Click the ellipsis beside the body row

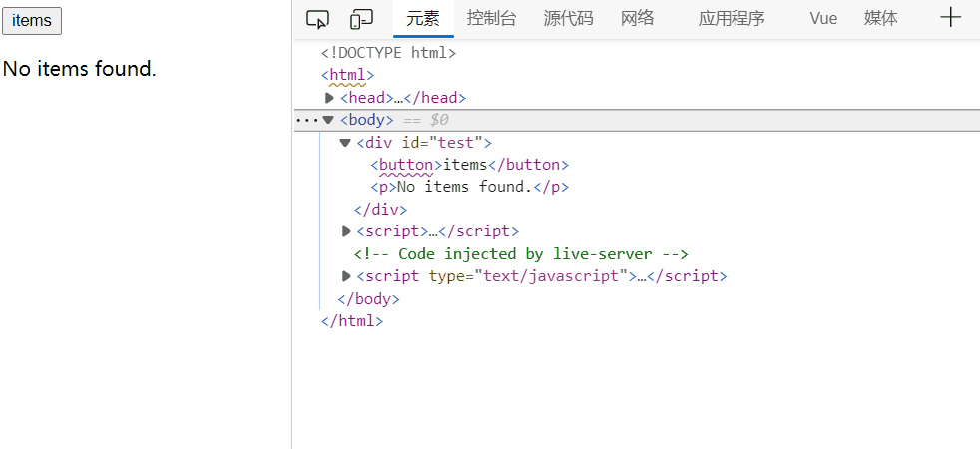[307, 120]
